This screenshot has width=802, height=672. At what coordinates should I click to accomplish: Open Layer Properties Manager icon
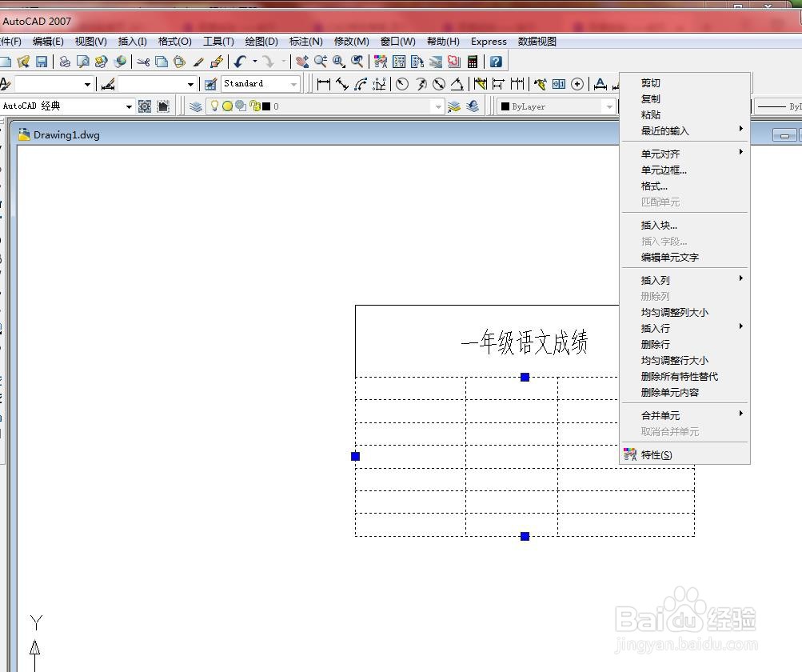click(x=195, y=106)
